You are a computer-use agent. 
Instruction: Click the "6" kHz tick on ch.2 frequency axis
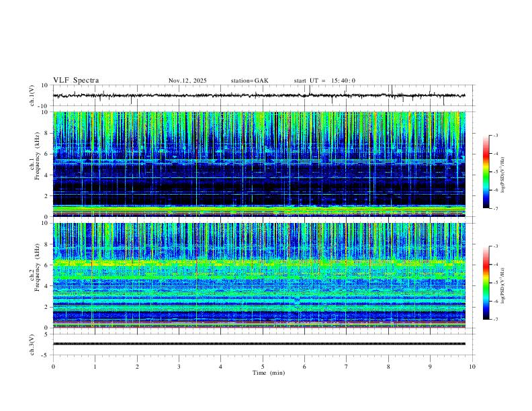(x=46, y=265)
